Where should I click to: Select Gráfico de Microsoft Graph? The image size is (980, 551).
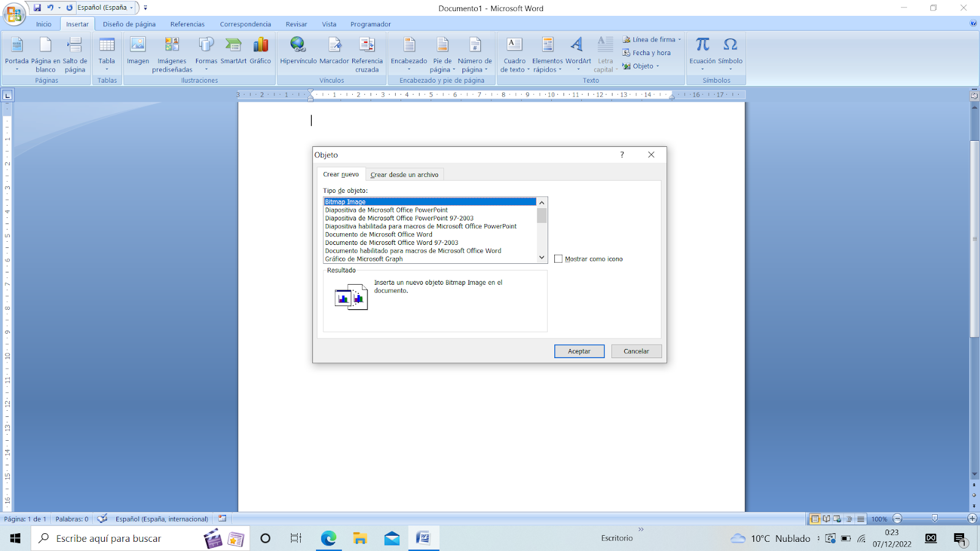pos(430,259)
